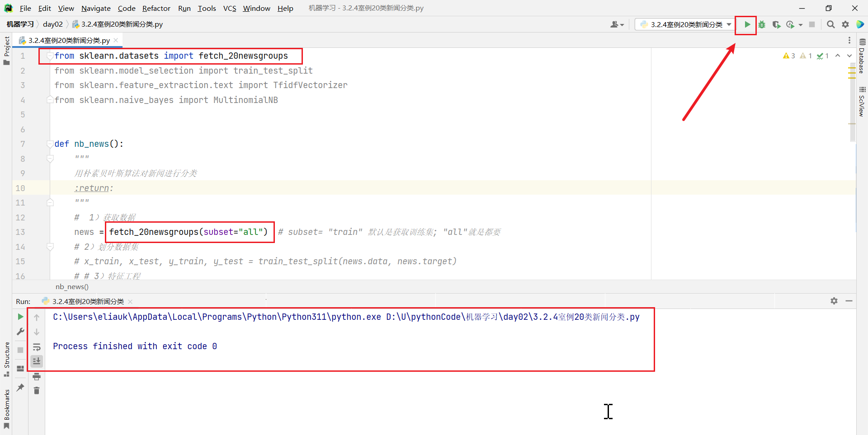Open the Profile run options dropdown arrow
This screenshot has height=435, width=868.
(801, 25)
